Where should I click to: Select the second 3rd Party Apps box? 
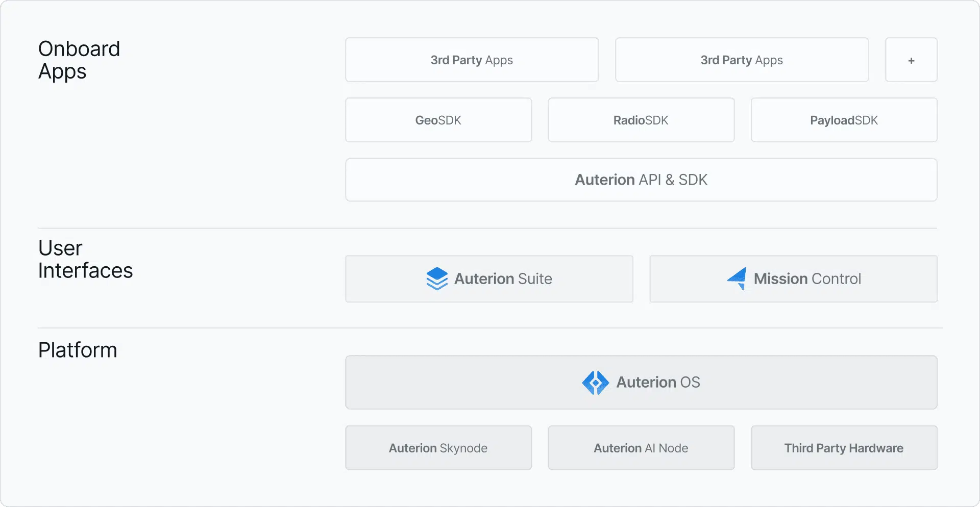point(742,60)
